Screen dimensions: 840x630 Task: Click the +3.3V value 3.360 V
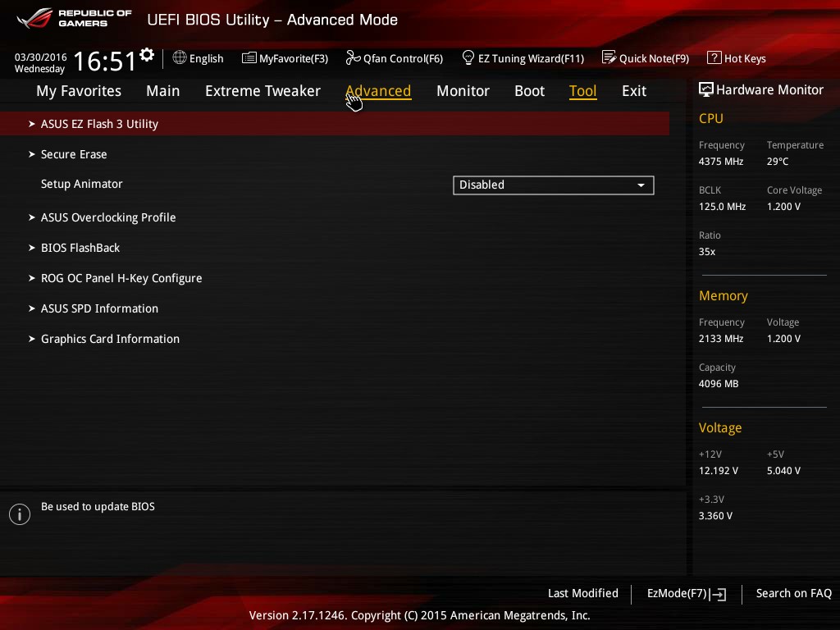coord(715,515)
